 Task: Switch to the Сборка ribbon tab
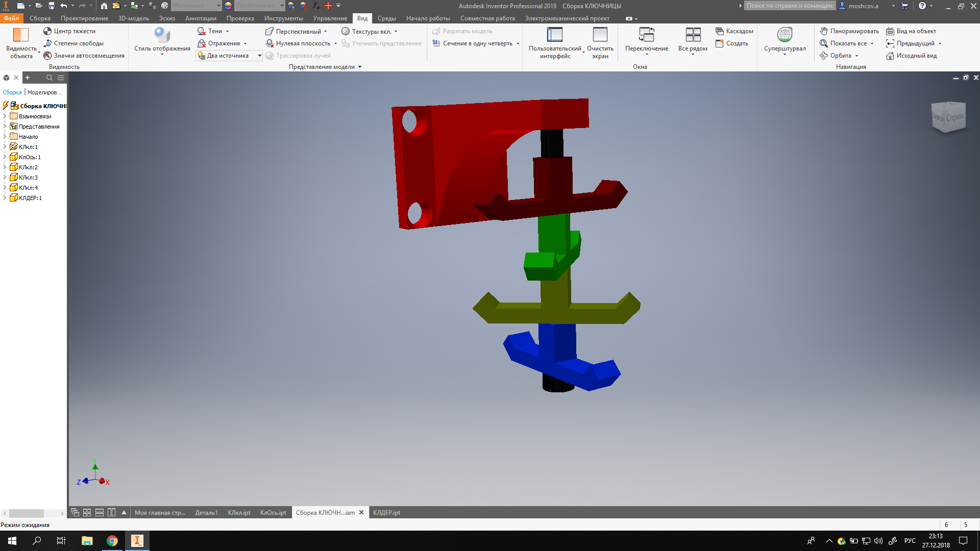click(40, 18)
